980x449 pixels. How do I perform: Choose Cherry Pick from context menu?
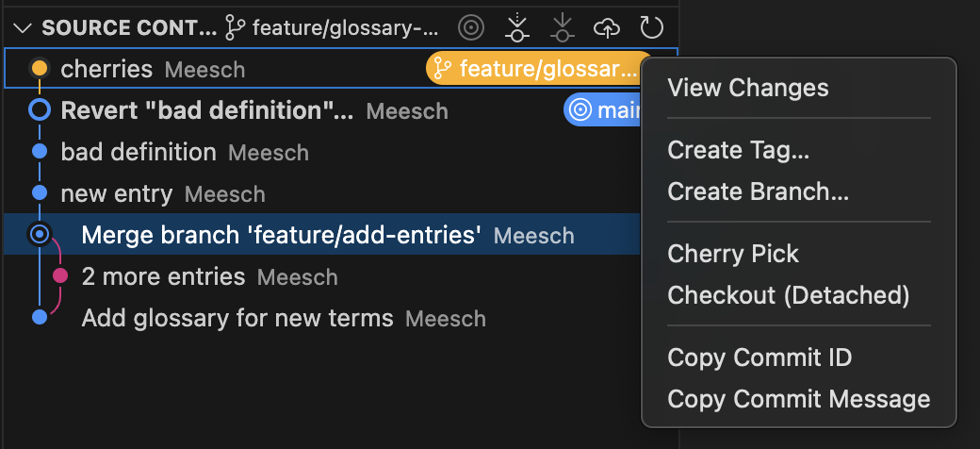[799, 254]
